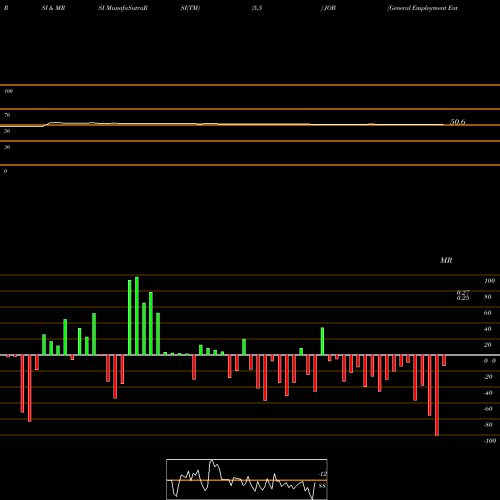Click the 30 level on RSI axis
Screen dimensions: 500x500
[7, 147]
